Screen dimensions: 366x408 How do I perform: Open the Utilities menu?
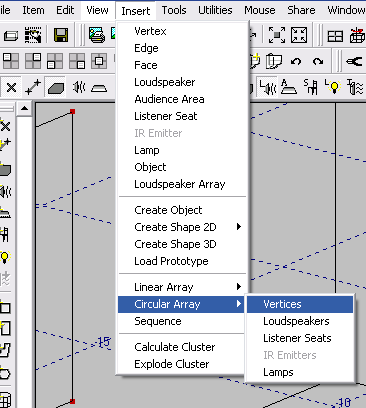tap(215, 10)
